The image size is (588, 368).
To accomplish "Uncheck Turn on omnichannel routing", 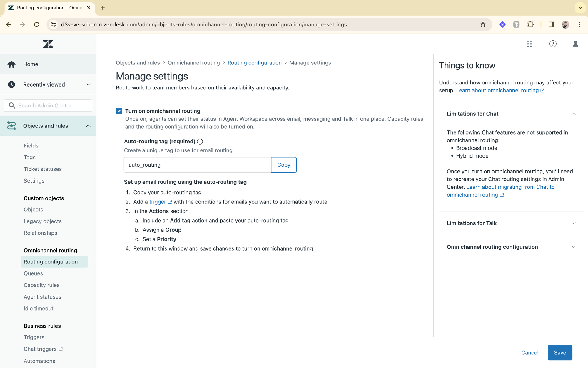I will pos(119,111).
